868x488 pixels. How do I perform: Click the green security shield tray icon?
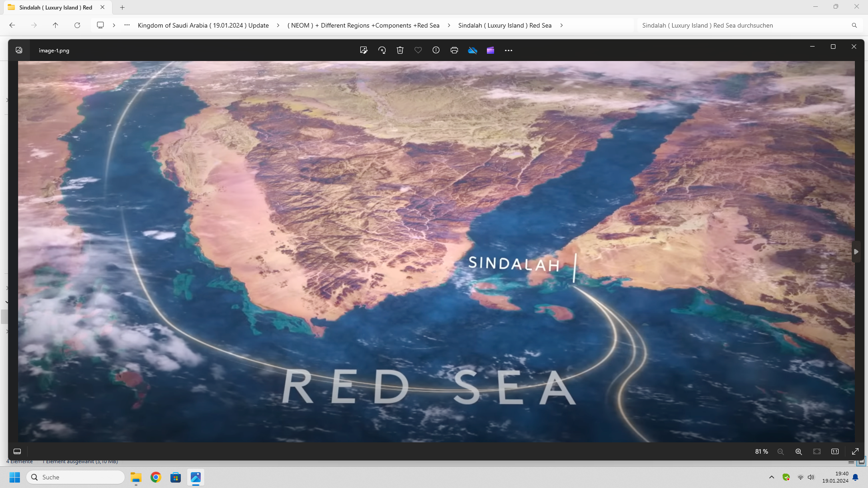click(786, 477)
